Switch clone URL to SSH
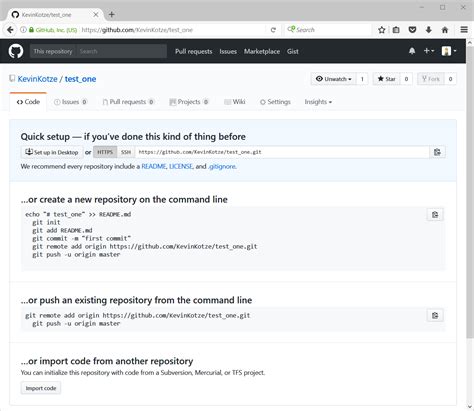The image size is (474, 411). point(126,152)
